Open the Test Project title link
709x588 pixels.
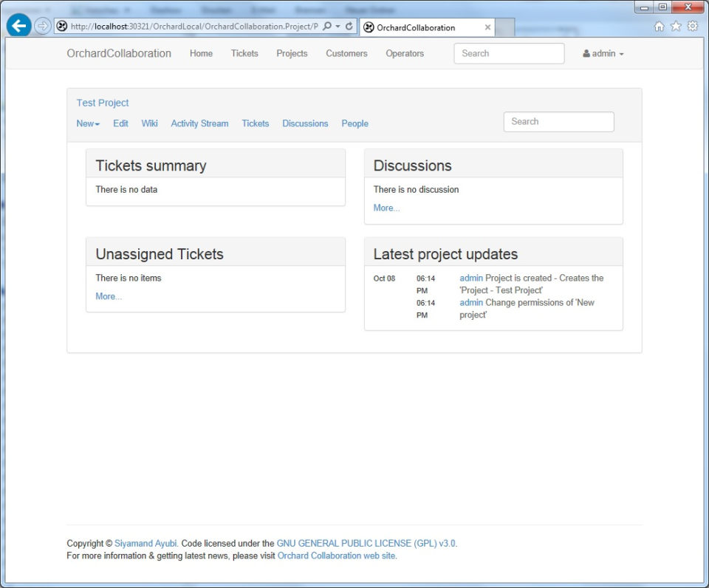point(103,103)
